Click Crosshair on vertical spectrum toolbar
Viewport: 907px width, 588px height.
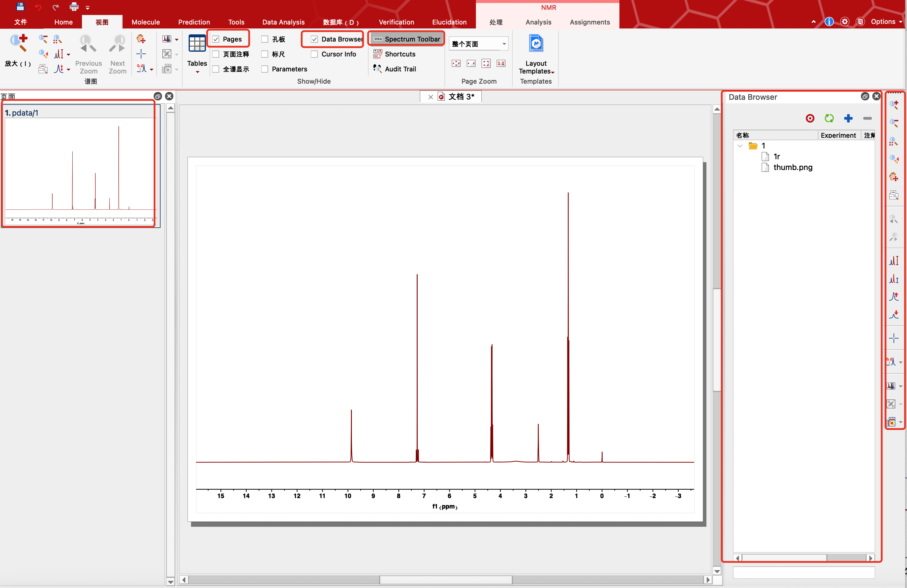click(x=894, y=338)
